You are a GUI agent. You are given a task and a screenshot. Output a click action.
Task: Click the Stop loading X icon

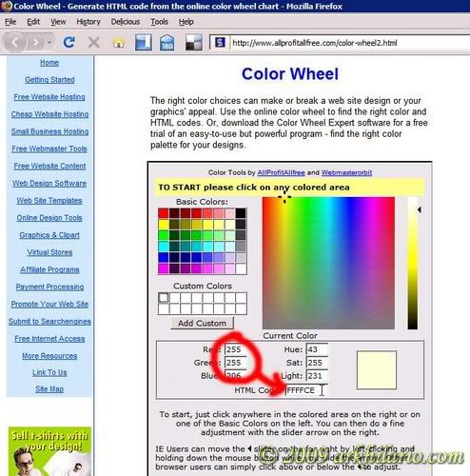[x=93, y=42]
